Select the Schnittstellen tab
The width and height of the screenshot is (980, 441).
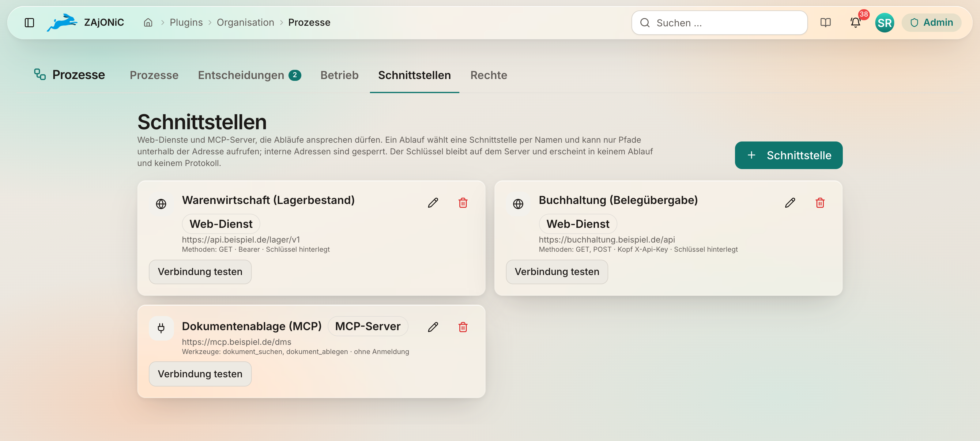tap(414, 75)
